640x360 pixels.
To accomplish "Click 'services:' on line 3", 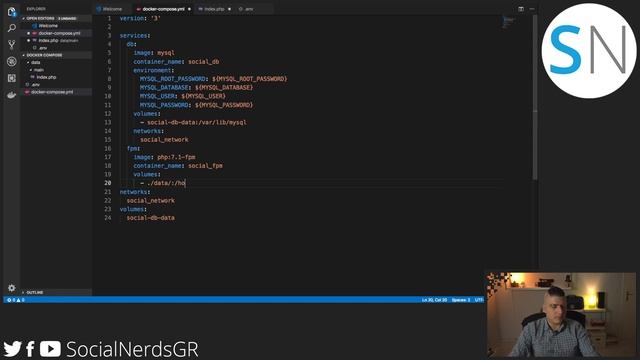I will point(135,36).
